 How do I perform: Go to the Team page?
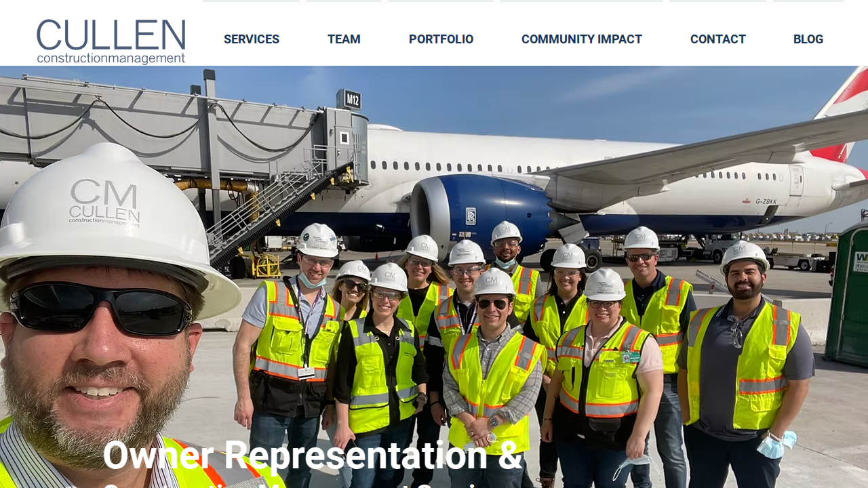click(344, 39)
